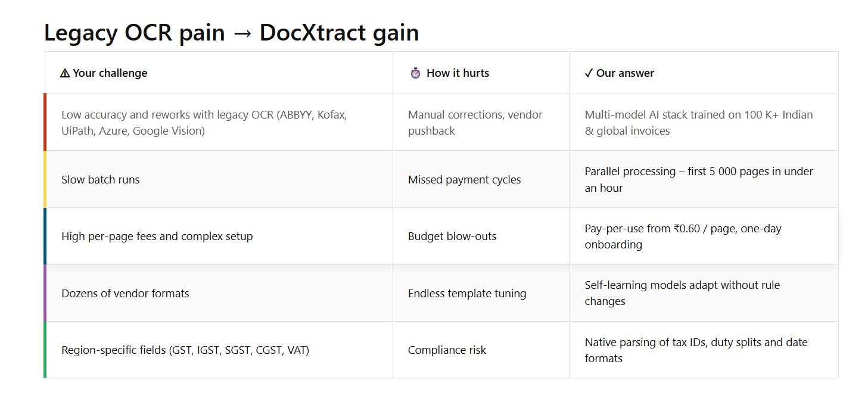Click the red color bar of first row
The image size is (868, 414).
[45, 122]
